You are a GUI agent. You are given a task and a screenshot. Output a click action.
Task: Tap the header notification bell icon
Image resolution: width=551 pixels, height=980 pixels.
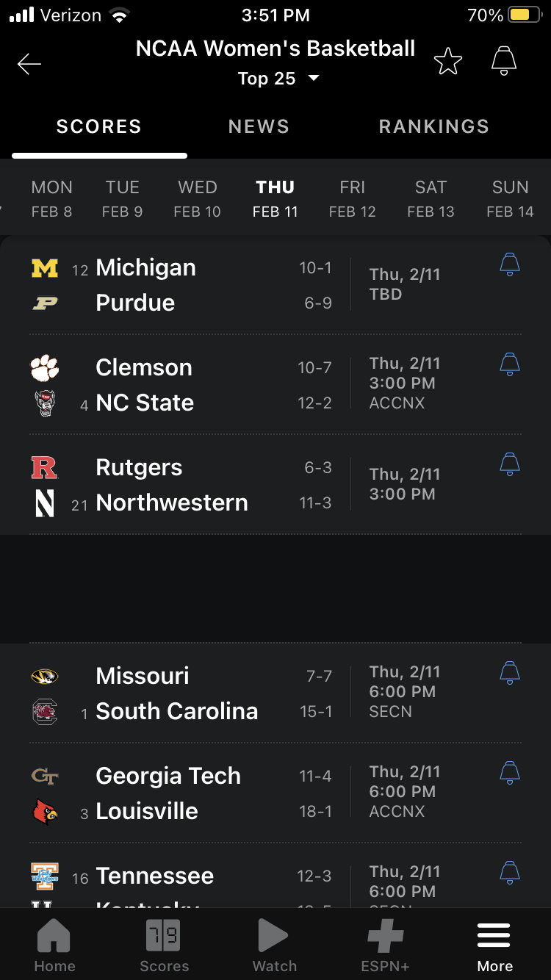pyautogui.click(x=504, y=61)
